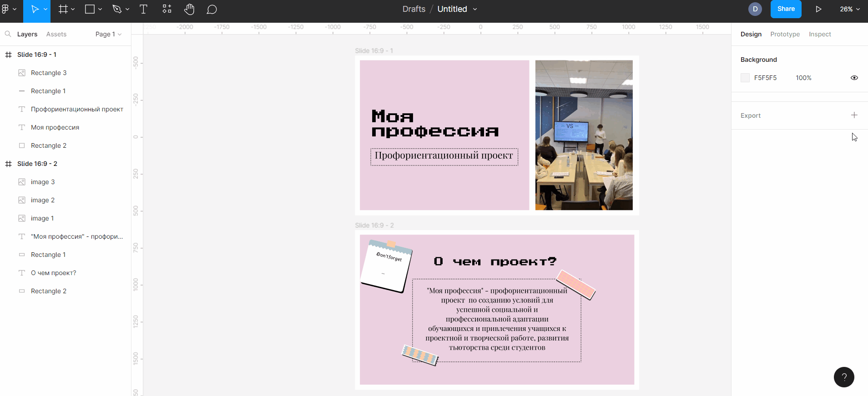The image size is (868, 396).
Task: Open the Page 1 pages dropdown
Action: coord(108,34)
